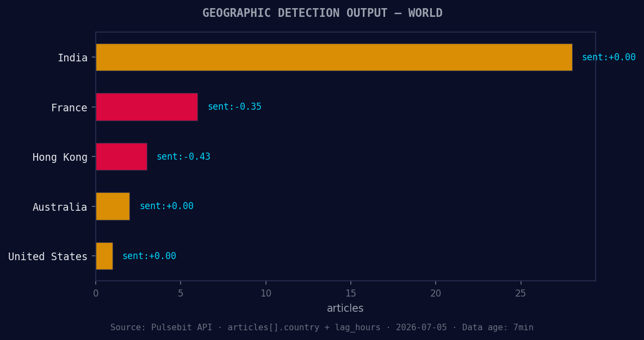Image resolution: width=644 pixels, height=340 pixels.
Task: Click Australia's sent:+0.00 annotation
Action: coord(167,206)
